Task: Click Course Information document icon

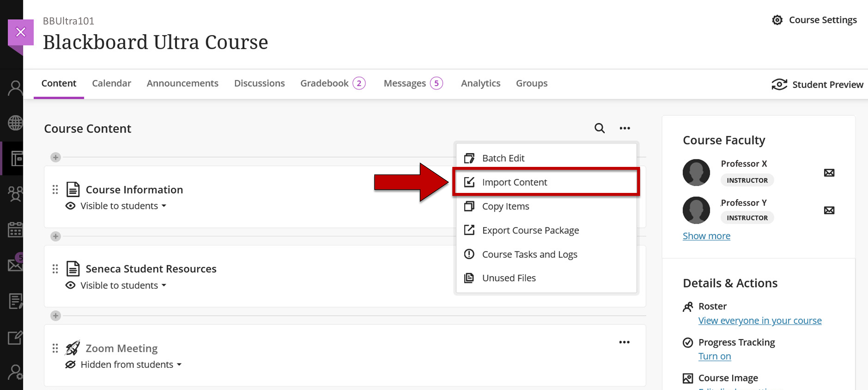Action: pos(73,189)
